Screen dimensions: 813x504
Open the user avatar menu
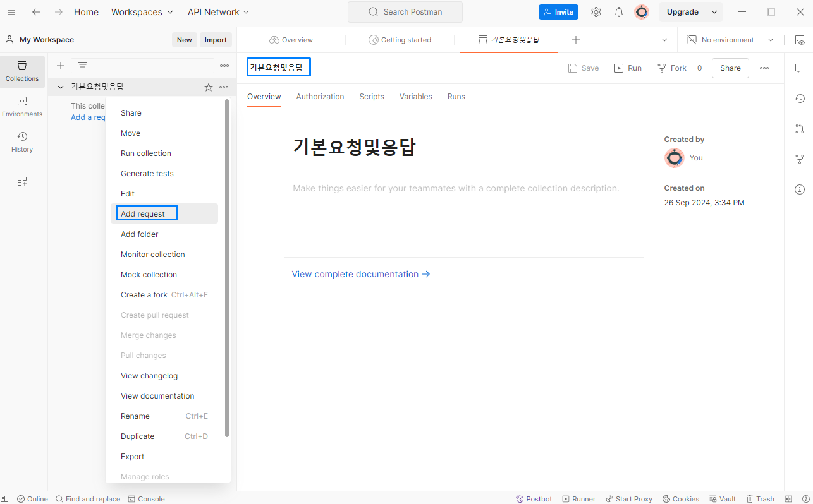coord(642,12)
